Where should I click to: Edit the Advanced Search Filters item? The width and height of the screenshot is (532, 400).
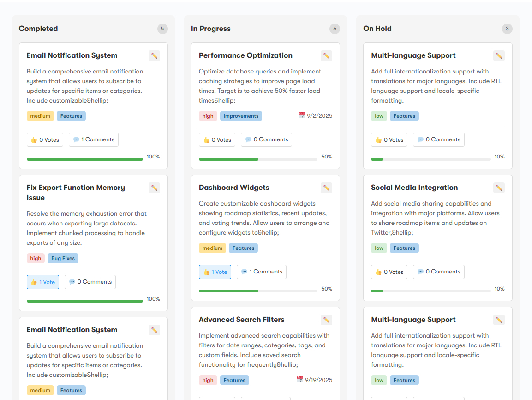326,320
